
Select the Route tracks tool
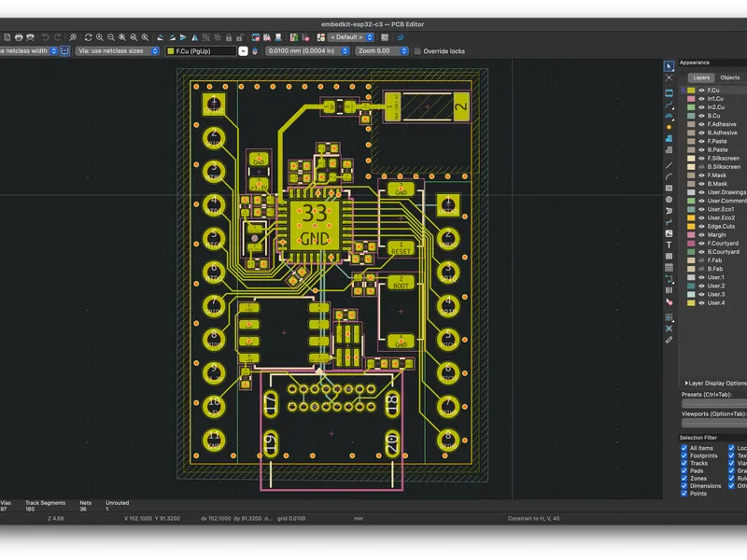(669, 105)
